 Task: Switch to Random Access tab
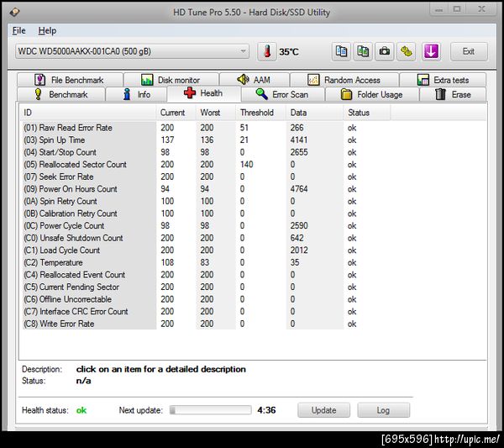pos(344,80)
